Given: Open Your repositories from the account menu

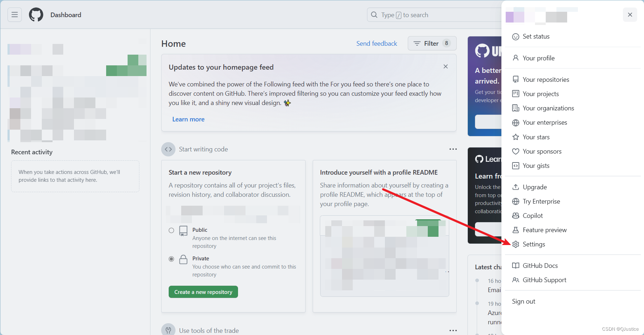Looking at the screenshot, I should click(546, 79).
